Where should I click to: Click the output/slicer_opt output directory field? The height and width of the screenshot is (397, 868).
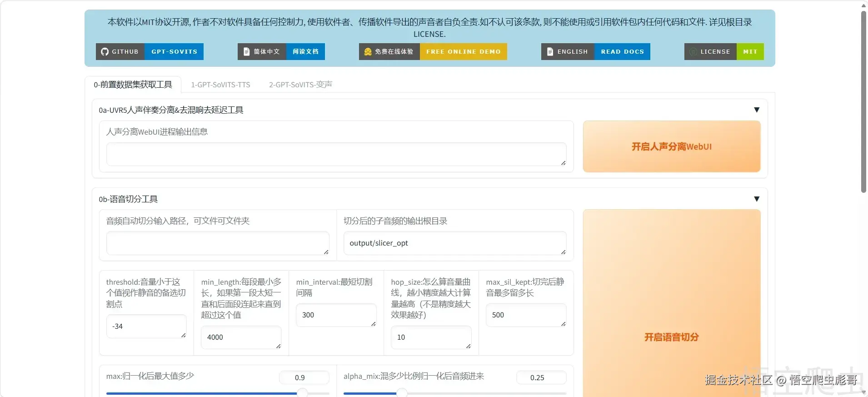coord(455,243)
